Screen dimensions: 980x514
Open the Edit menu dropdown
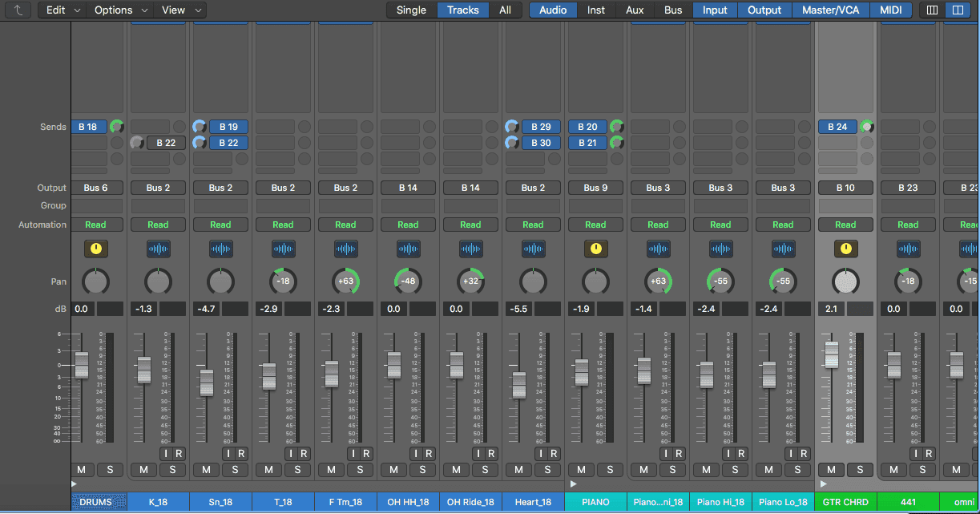coord(63,10)
